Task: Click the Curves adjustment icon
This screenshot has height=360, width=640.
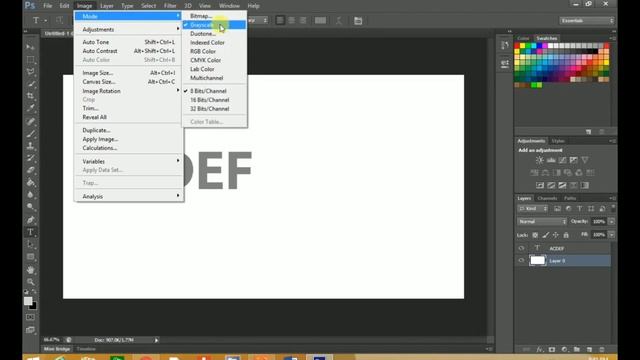Action: point(562,160)
